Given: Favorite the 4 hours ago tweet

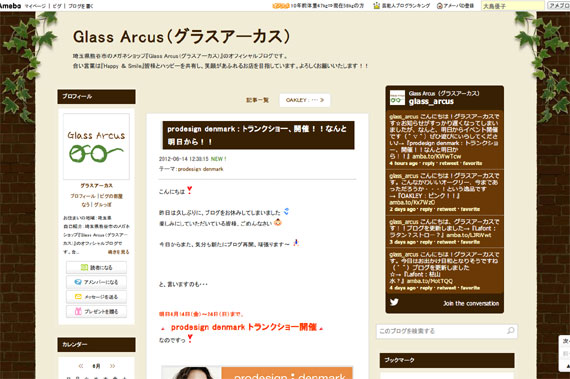Looking at the screenshot, I should 472,164.
